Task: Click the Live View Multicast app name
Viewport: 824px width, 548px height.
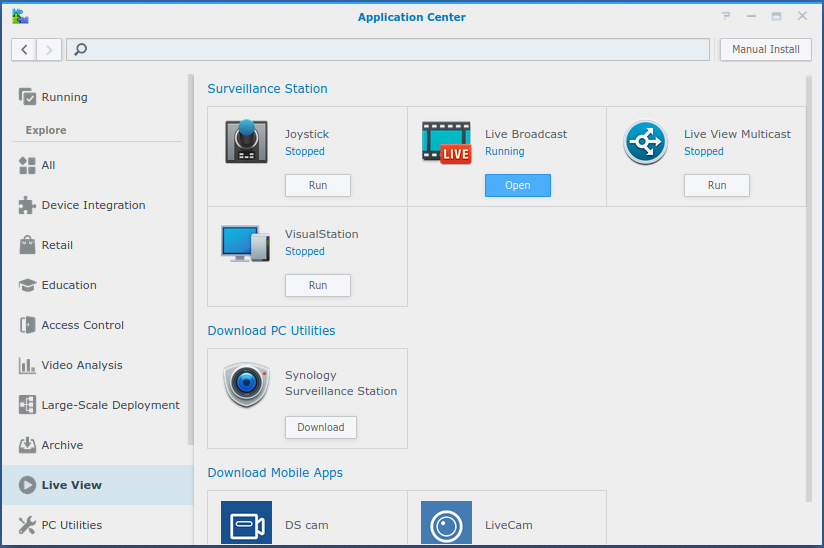Action: 737,134
